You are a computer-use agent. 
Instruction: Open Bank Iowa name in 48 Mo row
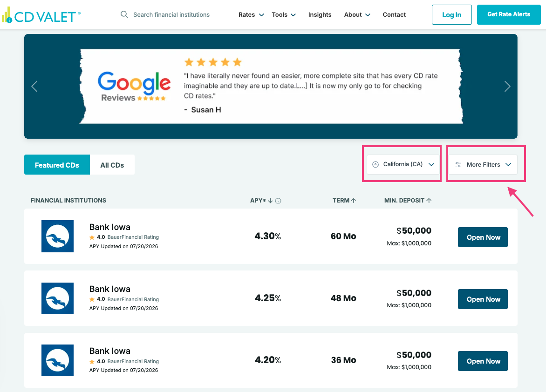tap(109, 289)
